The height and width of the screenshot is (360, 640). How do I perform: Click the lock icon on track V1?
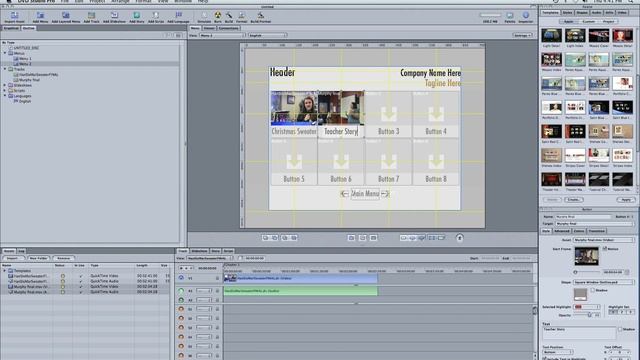[x=217, y=278]
